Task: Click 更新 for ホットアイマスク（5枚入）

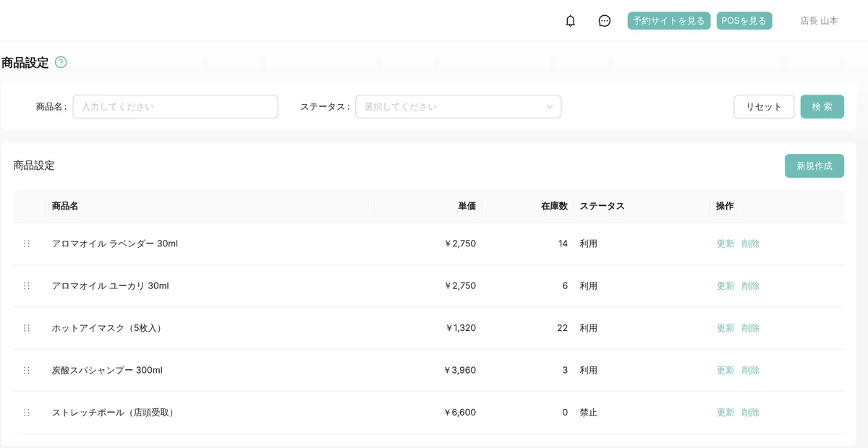Action: pos(726,328)
